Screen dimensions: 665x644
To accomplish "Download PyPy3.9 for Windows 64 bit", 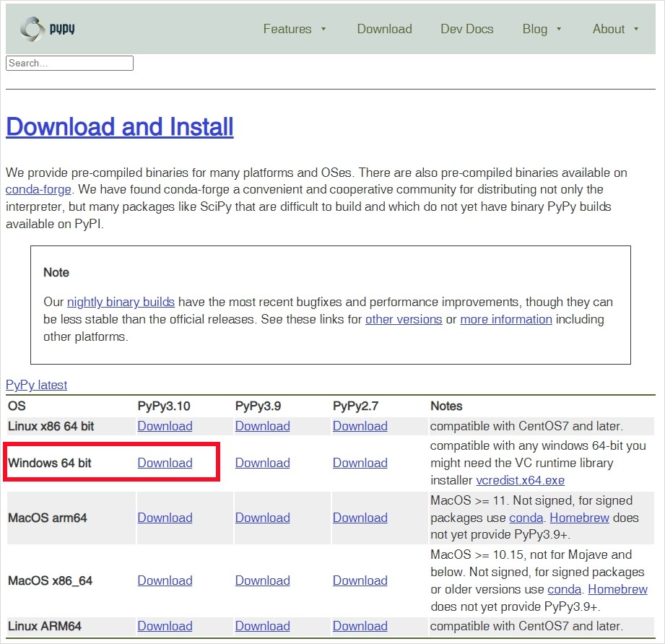I will tap(263, 463).
